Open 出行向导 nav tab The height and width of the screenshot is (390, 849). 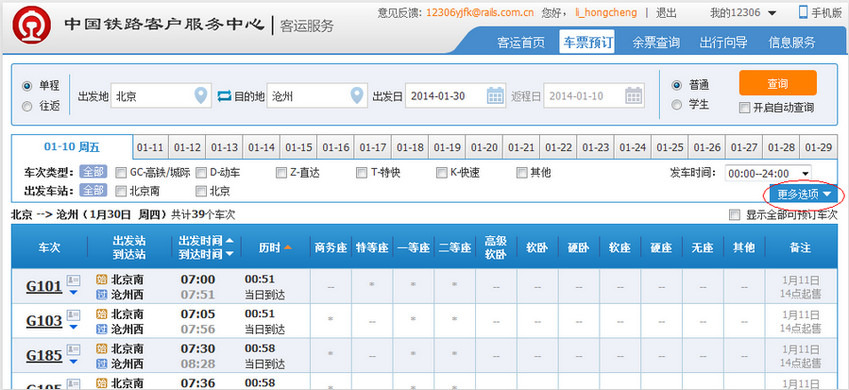point(723,42)
